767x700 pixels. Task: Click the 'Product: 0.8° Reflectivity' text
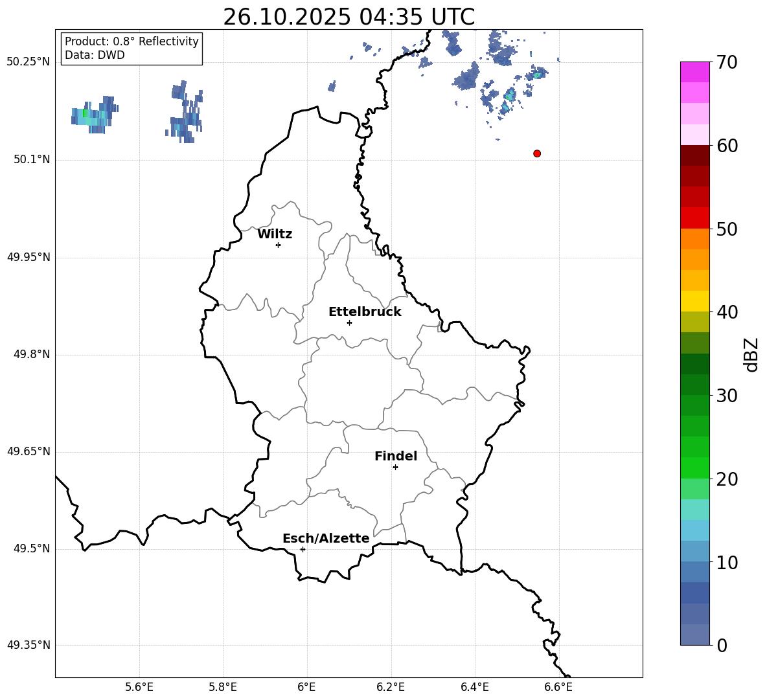point(132,41)
